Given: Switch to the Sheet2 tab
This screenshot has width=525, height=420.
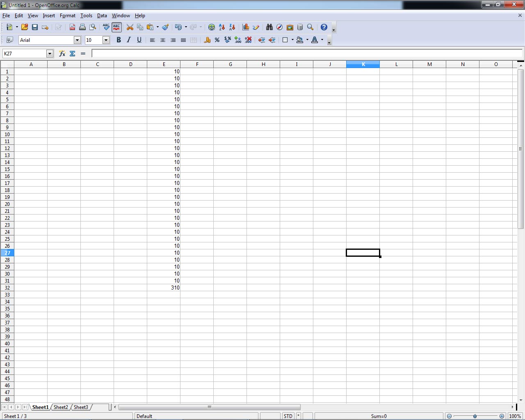Looking at the screenshot, I should 61,407.
